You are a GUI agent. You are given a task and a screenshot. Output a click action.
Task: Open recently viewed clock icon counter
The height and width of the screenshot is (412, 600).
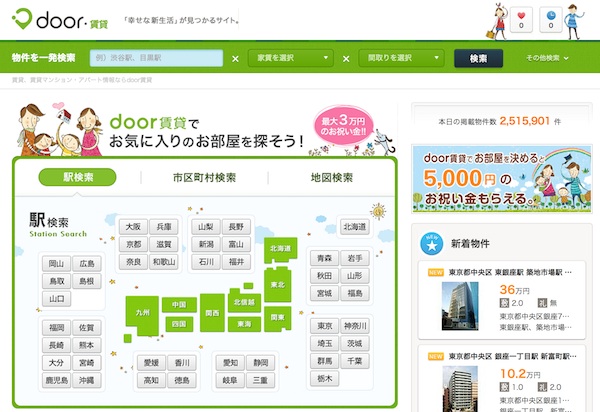coord(553,19)
